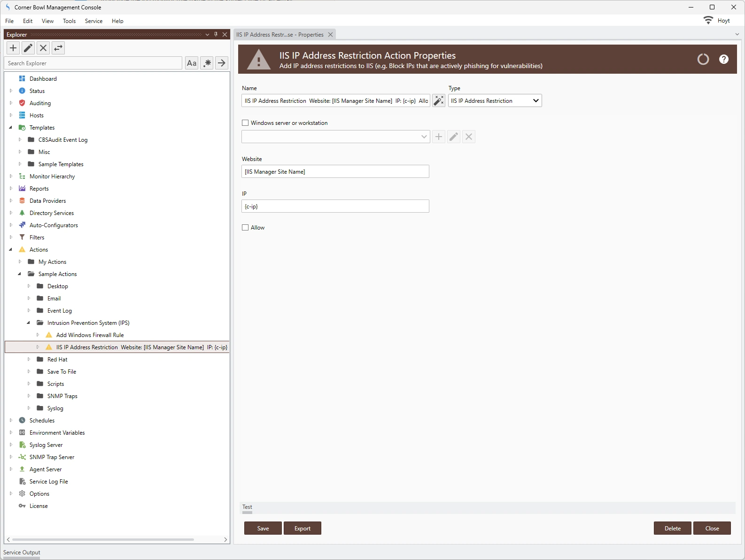Image resolution: width=745 pixels, height=560 pixels.
Task: Open the Service Log File node
Action: coord(48,482)
